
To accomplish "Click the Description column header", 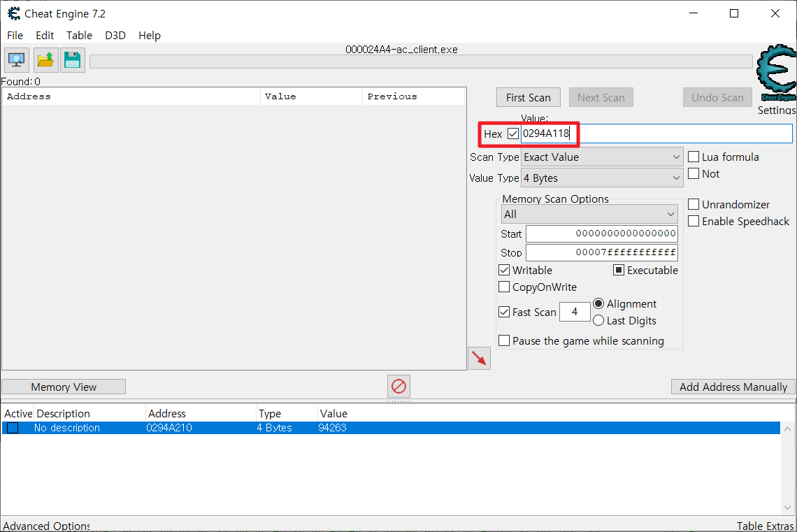I will 90,414.
